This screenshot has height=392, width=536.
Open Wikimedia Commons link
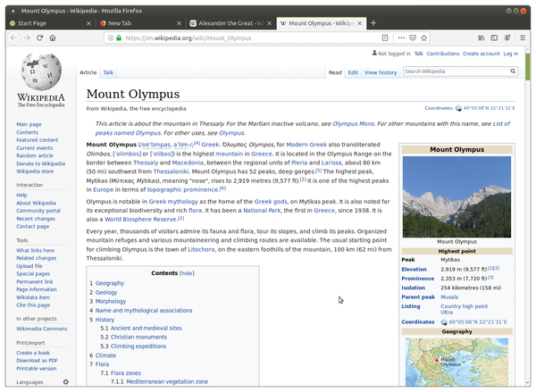click(x=42, y=329)
